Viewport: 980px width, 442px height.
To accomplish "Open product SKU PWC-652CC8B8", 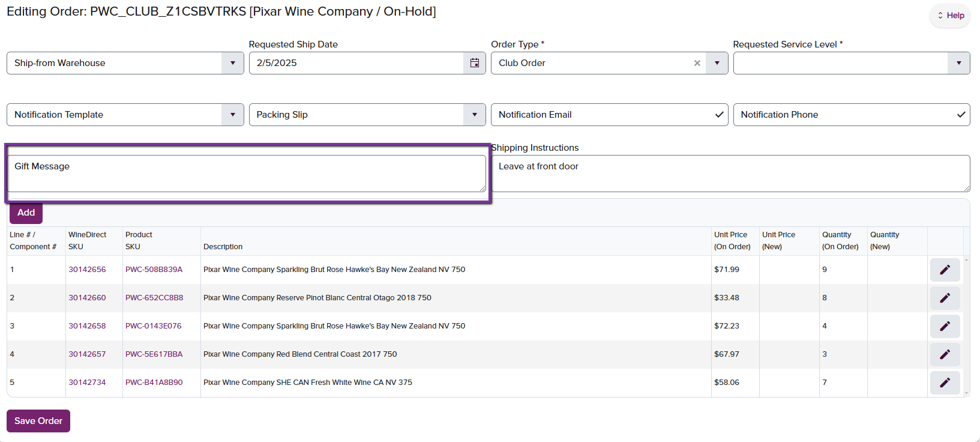I will [x=154, y=298].
